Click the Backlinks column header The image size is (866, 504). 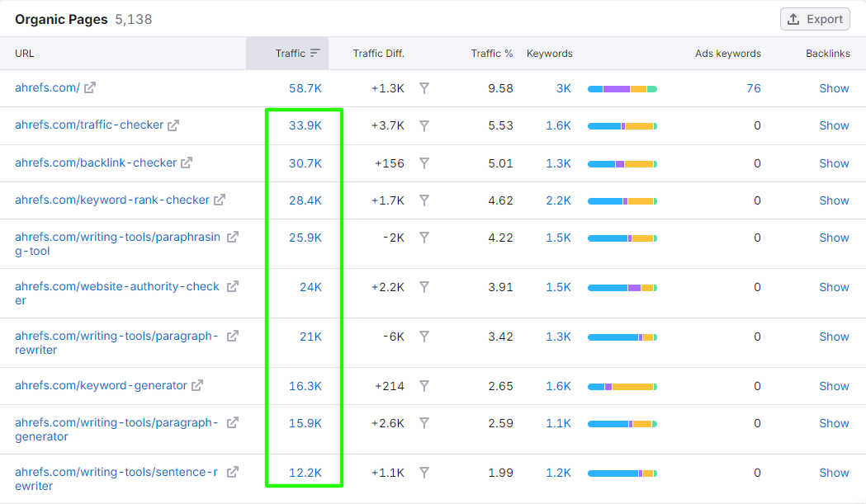[x=828, y=54]
